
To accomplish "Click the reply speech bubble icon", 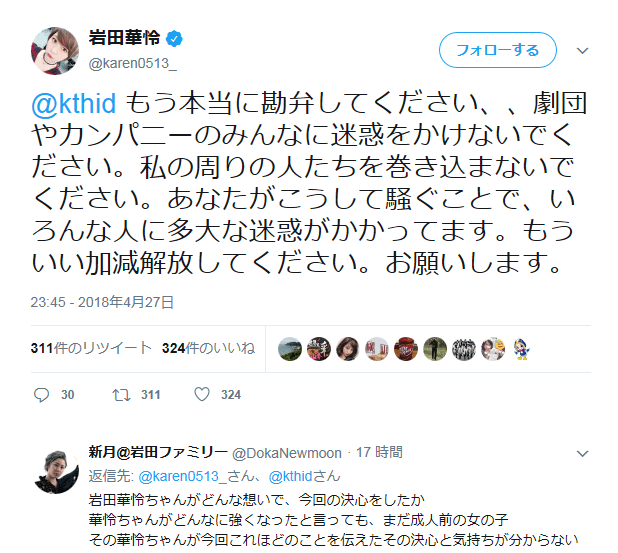I will coord(41,395).
